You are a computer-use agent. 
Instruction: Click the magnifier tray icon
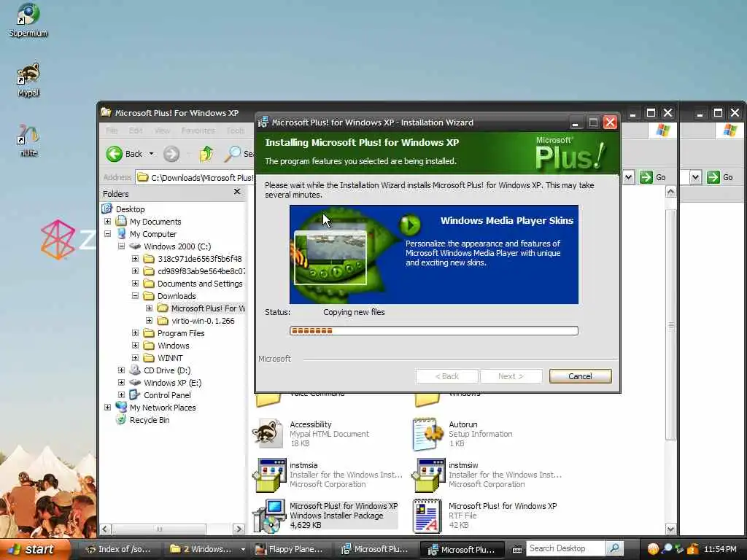pos(667,549)
